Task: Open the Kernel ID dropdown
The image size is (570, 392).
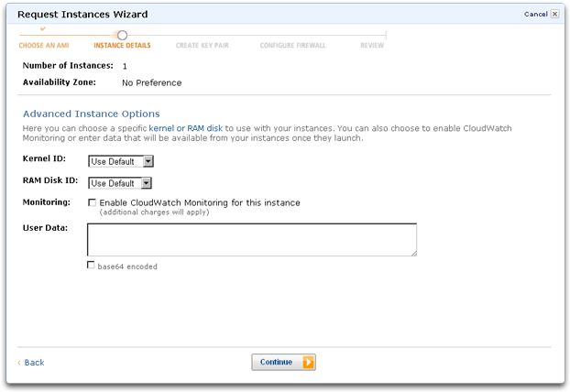Action: pos(121,161)
